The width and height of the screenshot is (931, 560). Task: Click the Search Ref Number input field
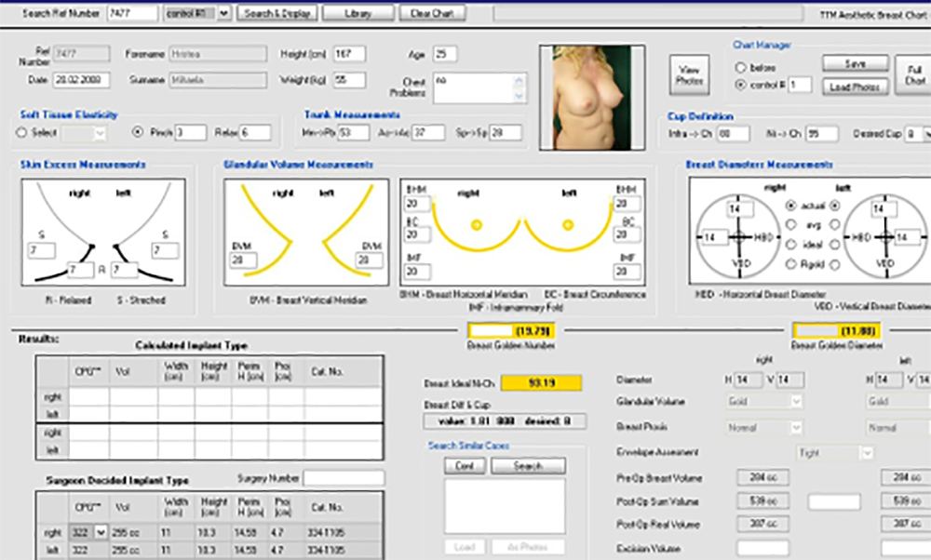[x=131, y=14]
